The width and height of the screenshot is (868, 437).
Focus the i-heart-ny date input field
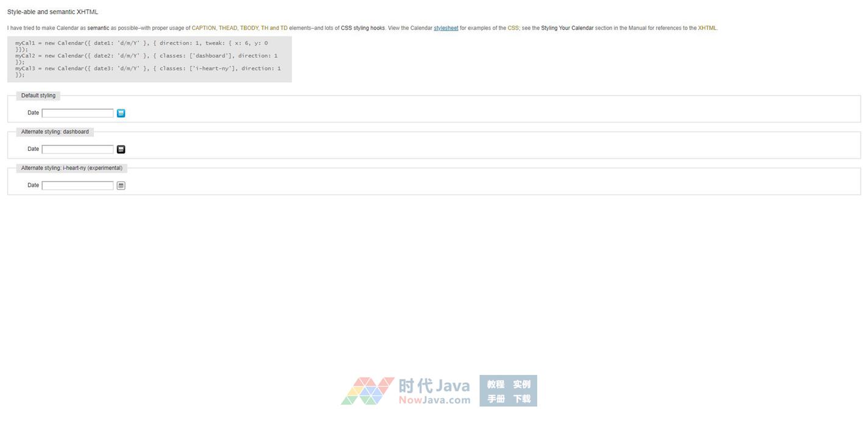tap(77, 186)
